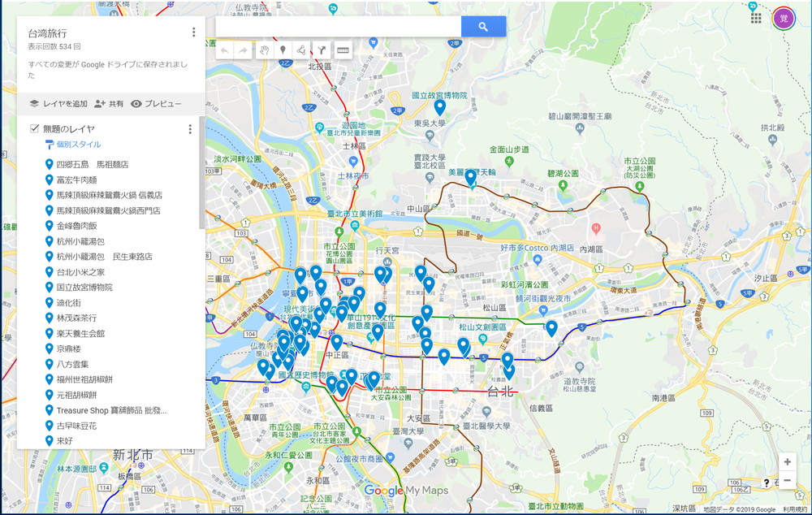
Task: Open the 無題のレイヤ layer options menu
Action: coord(190,129)
